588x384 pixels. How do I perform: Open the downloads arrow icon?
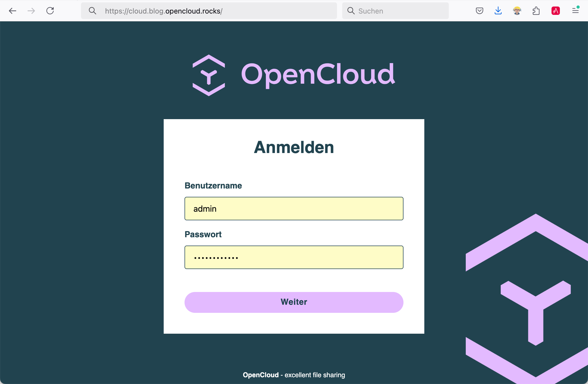[498, 11]
